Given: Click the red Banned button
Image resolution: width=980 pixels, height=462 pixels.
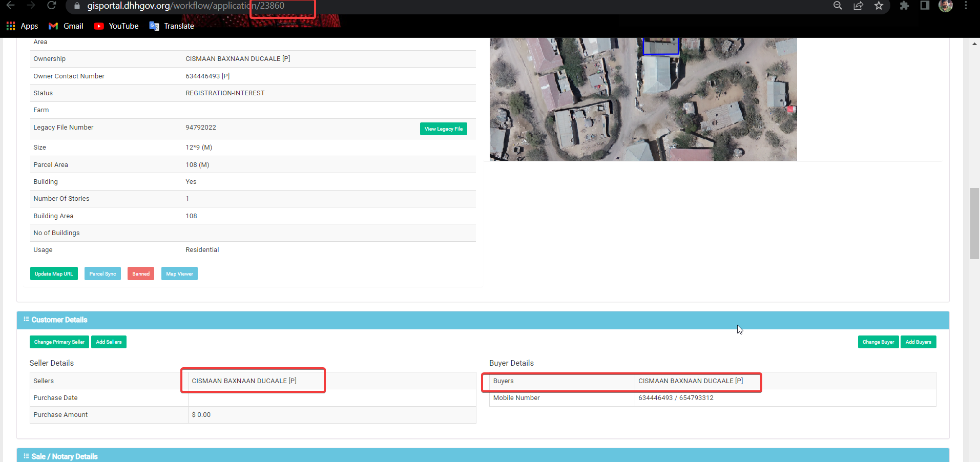Looking at the screenshot, I should 141,274.
